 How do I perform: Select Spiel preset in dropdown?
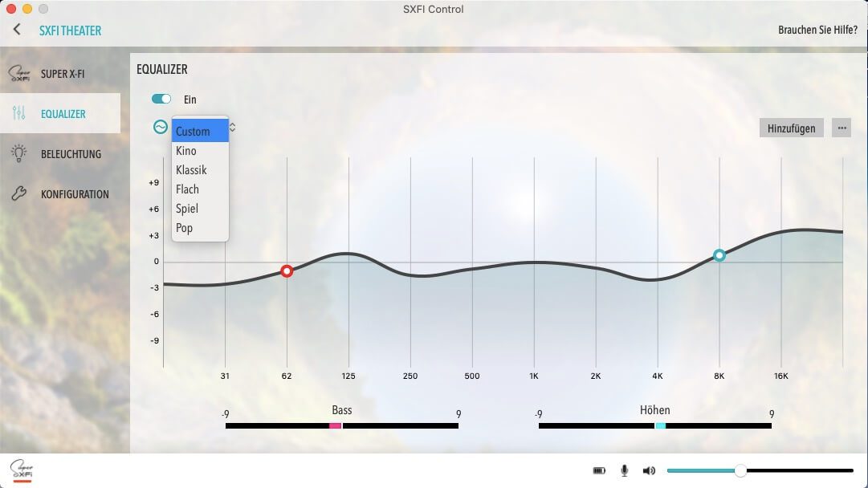[186, 209]
